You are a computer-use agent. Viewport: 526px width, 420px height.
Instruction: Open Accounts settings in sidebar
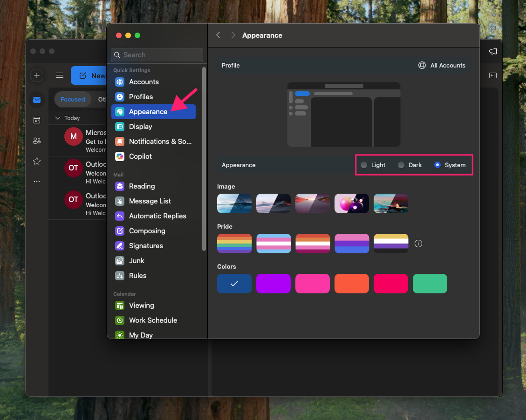[x=153, y=82]
